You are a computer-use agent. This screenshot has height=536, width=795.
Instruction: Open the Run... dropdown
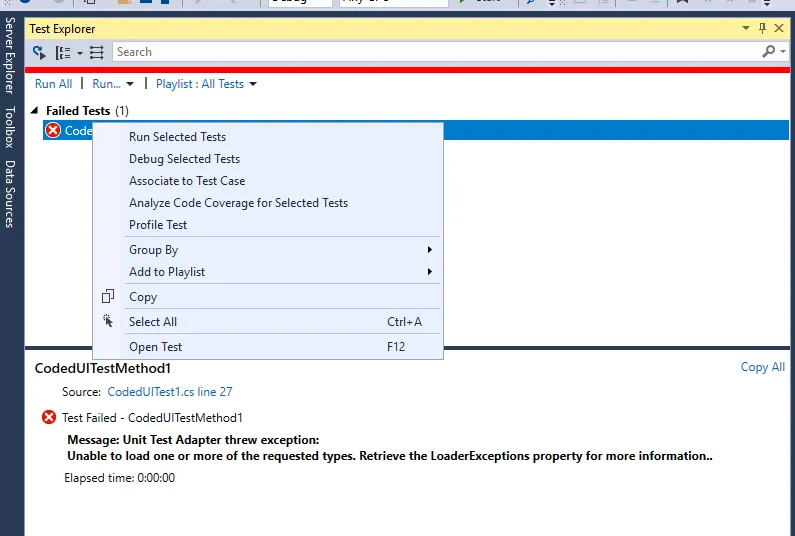pyautogui.click(x=113, y=84)
